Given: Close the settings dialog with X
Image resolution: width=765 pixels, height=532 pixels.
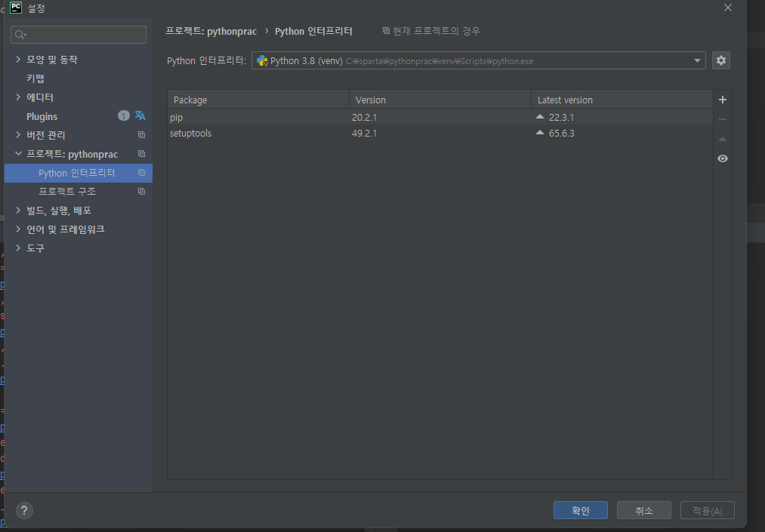Looking at the screenshot, I should 727,8.
